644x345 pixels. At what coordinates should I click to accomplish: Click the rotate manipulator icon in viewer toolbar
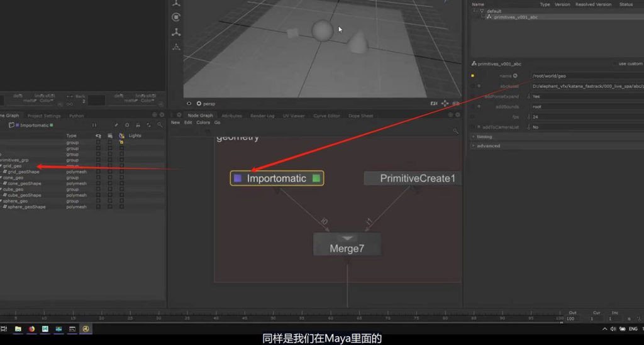tap(176, 17)
